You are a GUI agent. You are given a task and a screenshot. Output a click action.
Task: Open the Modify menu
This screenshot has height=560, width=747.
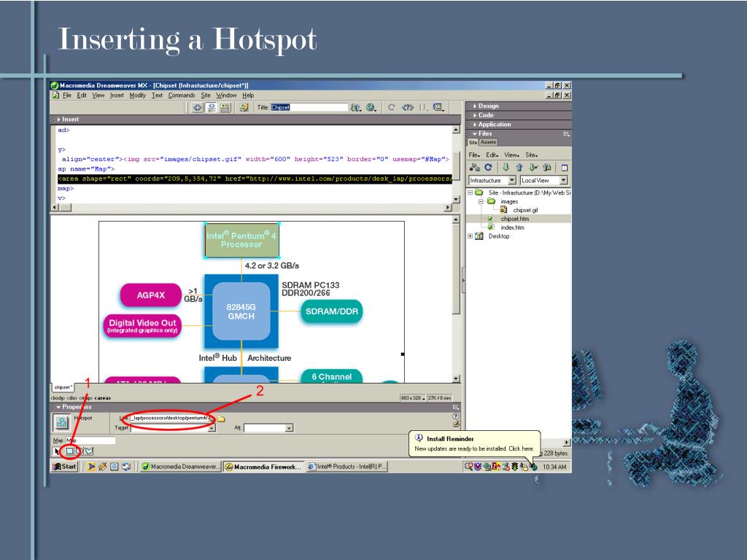pyautogui.click(x=137, y=96)
